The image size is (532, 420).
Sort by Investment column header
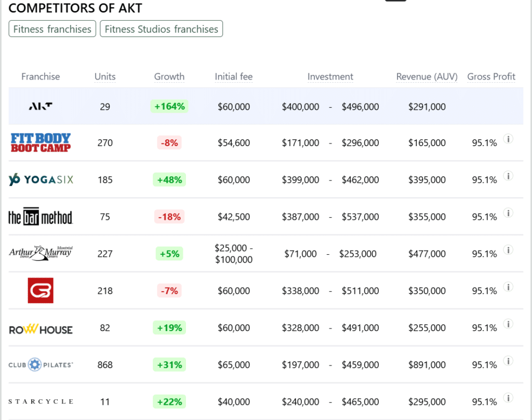coord(330,77)
